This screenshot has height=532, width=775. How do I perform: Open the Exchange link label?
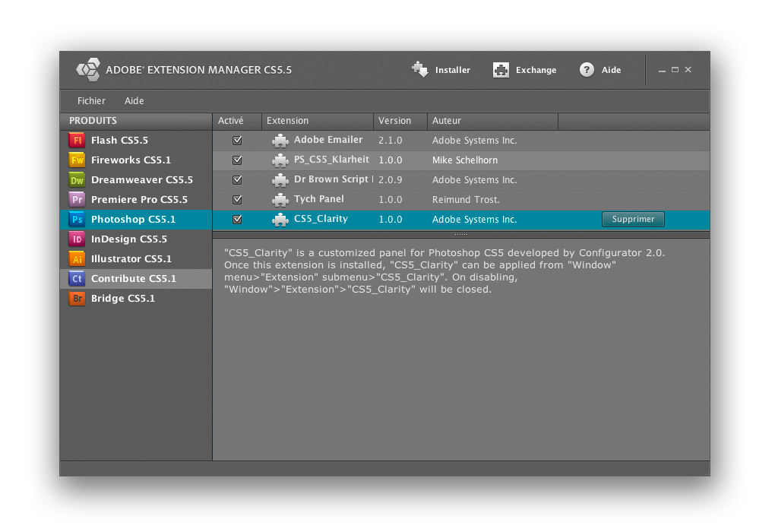tap(536, 70)
